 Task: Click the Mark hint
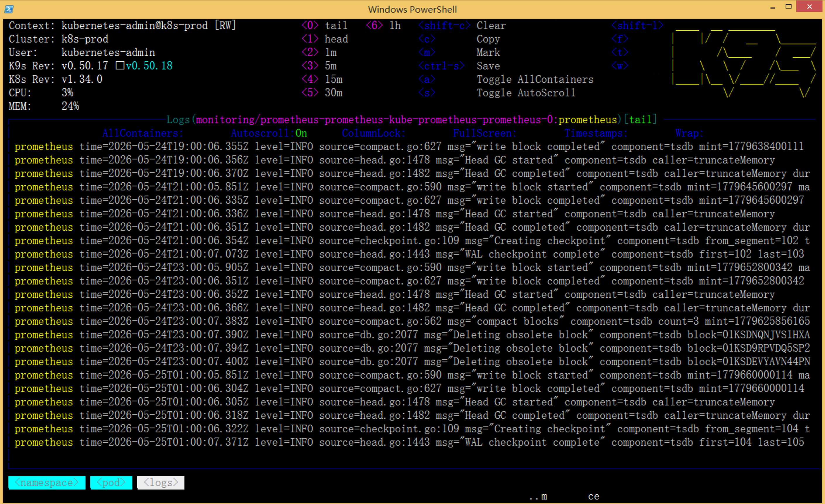[488, 53]
